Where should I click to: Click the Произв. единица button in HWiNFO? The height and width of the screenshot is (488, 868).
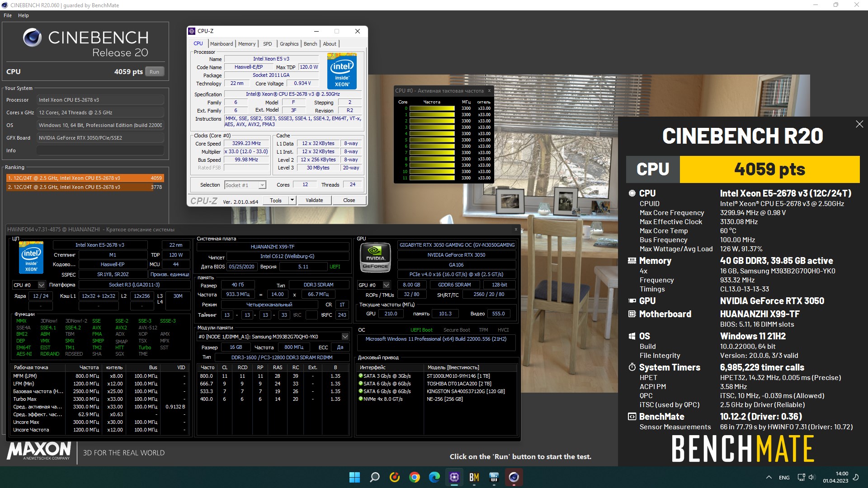tap(170, 274)
